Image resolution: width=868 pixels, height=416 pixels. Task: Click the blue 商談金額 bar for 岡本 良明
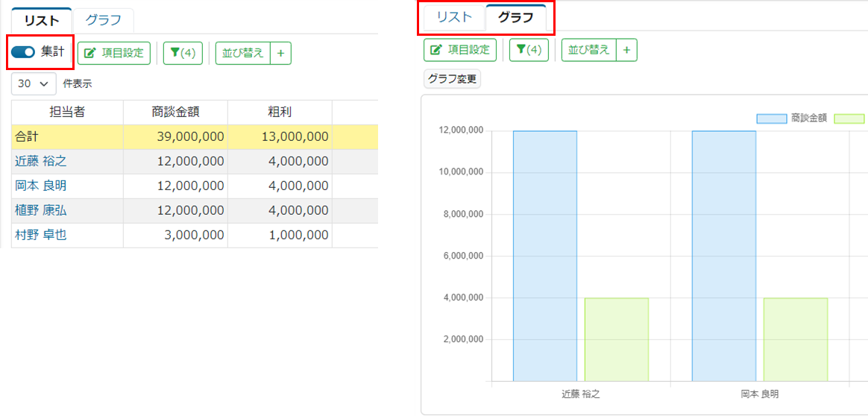click(x=724, y=256)
